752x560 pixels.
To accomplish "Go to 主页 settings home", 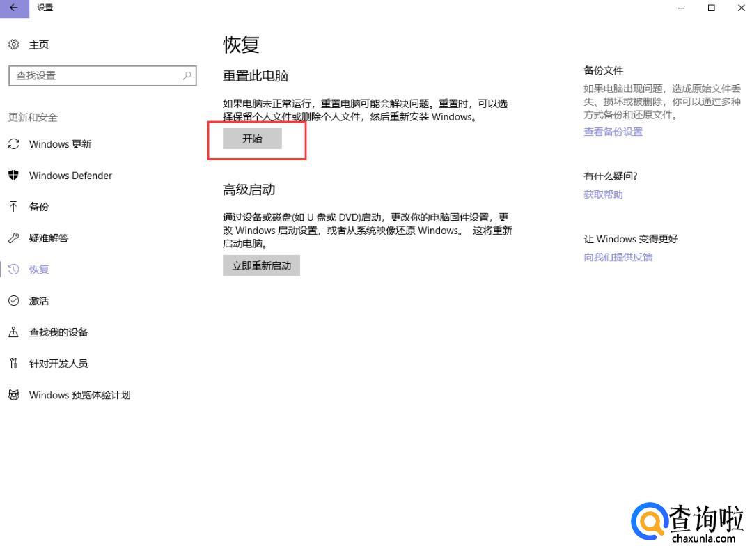I will [39, 45].
